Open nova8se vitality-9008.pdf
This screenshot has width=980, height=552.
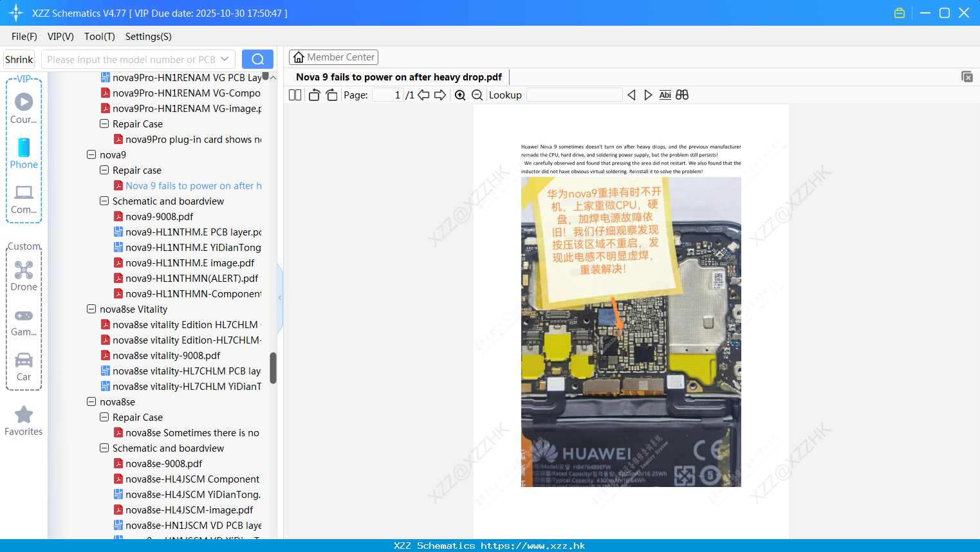click(166, 356)
